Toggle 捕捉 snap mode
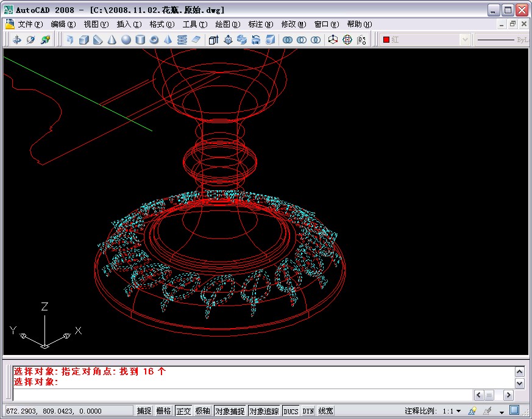This screenshot has width=532, height=419. tap(144, 411)
